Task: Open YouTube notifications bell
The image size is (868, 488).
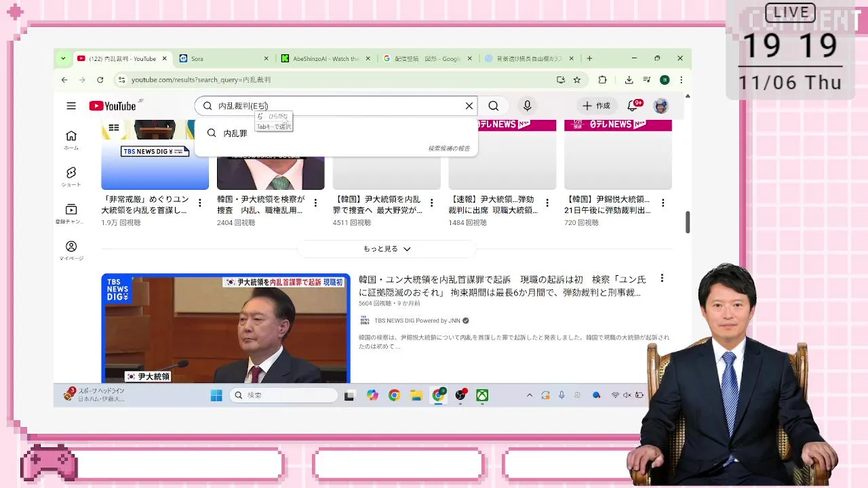Action: (x=633, y=106)
